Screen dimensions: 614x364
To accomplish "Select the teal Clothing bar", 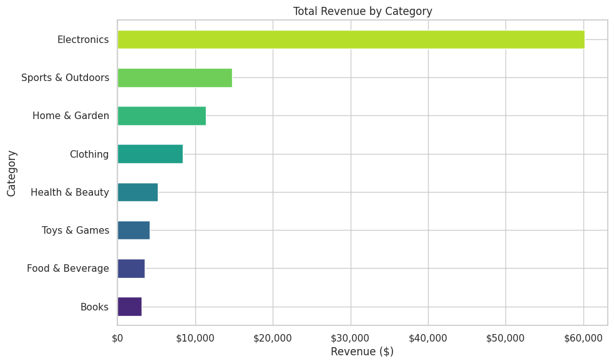I will click(150, 154).
